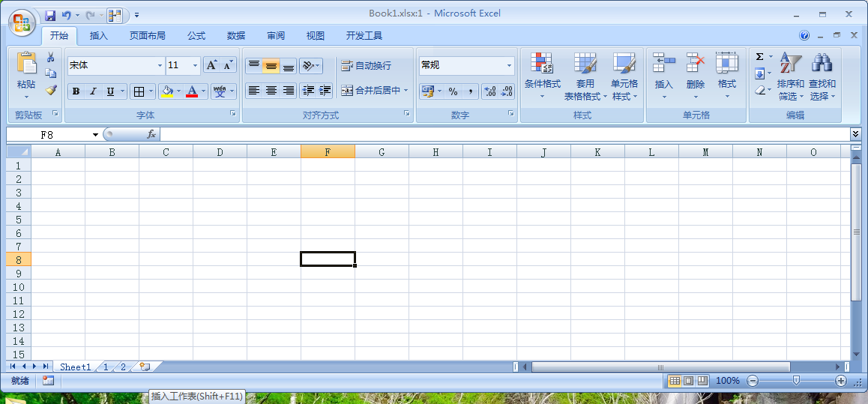Decrease font size with small A
The width and height of the screenshot is (868, 404).
click(x=228, y=65)
